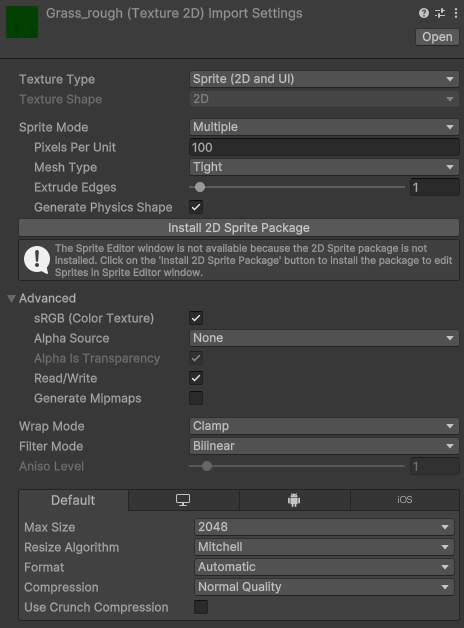The image size is (464, 628).
Task: Open the three-dot context menu
Action: click(456, 13)
